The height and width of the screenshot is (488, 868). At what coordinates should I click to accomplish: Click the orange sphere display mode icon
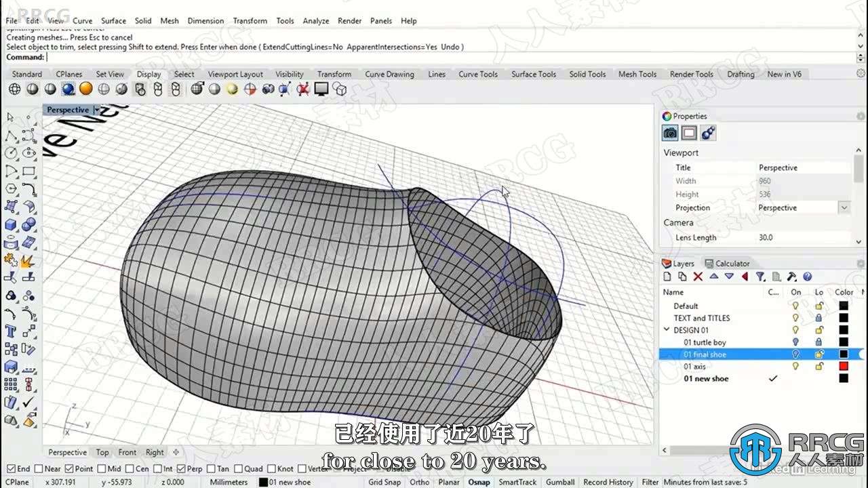point(85,89)
